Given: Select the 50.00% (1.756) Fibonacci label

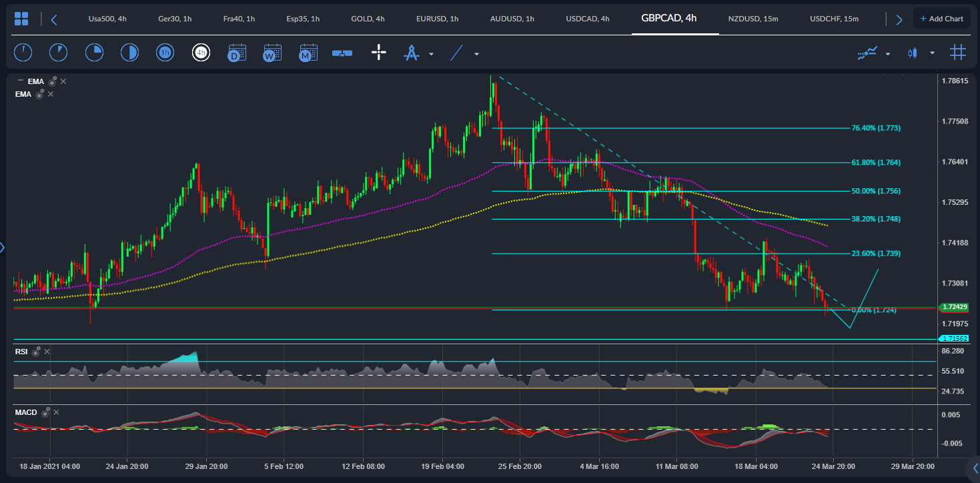Looking at the screenshot, I should (876, 191).
